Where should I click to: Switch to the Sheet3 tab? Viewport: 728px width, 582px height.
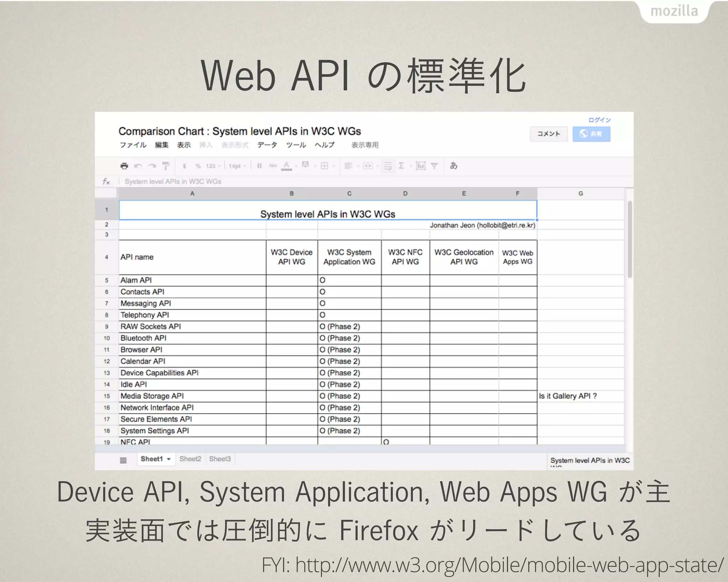220,459
